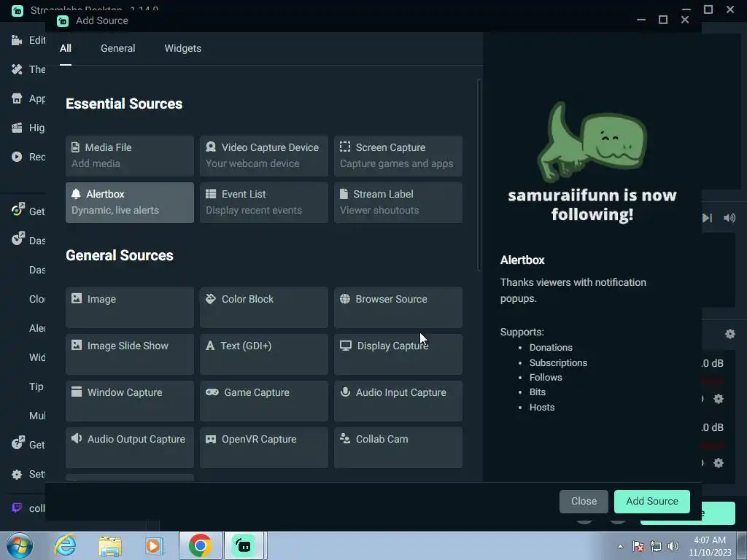Select the Alertbox source card

[x=130, y=203]
